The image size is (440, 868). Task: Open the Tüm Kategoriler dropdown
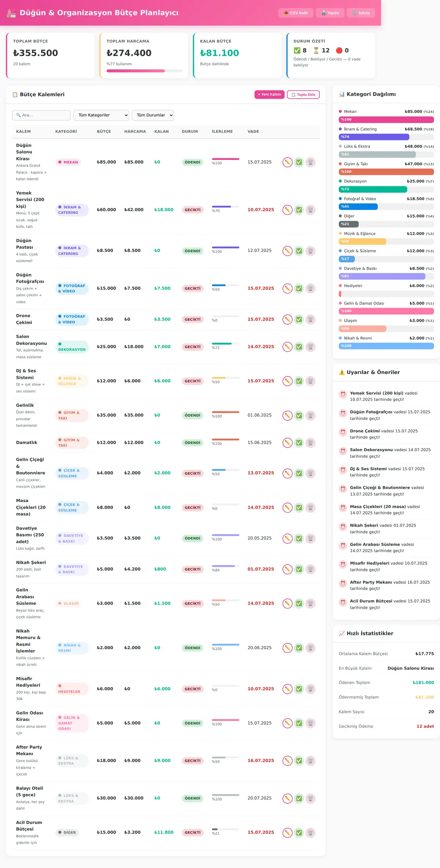coord(101,115)
